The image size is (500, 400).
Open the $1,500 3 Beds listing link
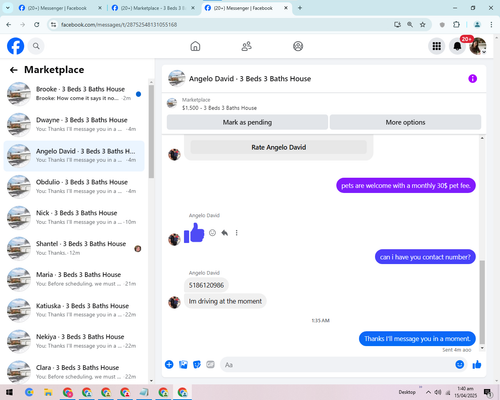pos(219,108)
